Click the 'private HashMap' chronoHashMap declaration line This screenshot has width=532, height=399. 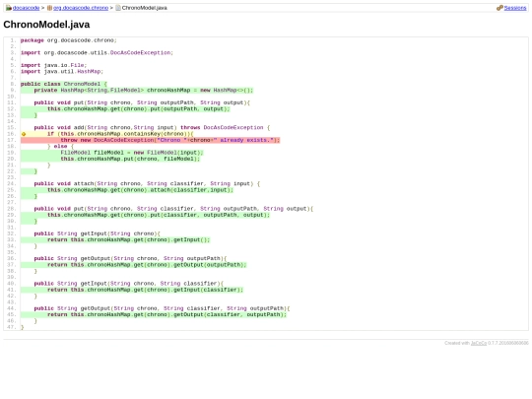point(137,91)
